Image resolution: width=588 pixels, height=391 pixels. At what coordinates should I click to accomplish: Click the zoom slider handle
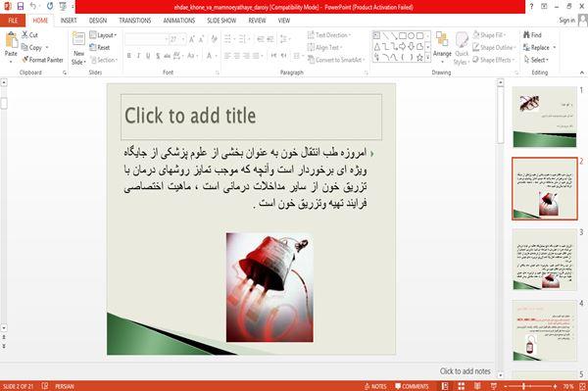pyautogui.click(x=523, y=386)
